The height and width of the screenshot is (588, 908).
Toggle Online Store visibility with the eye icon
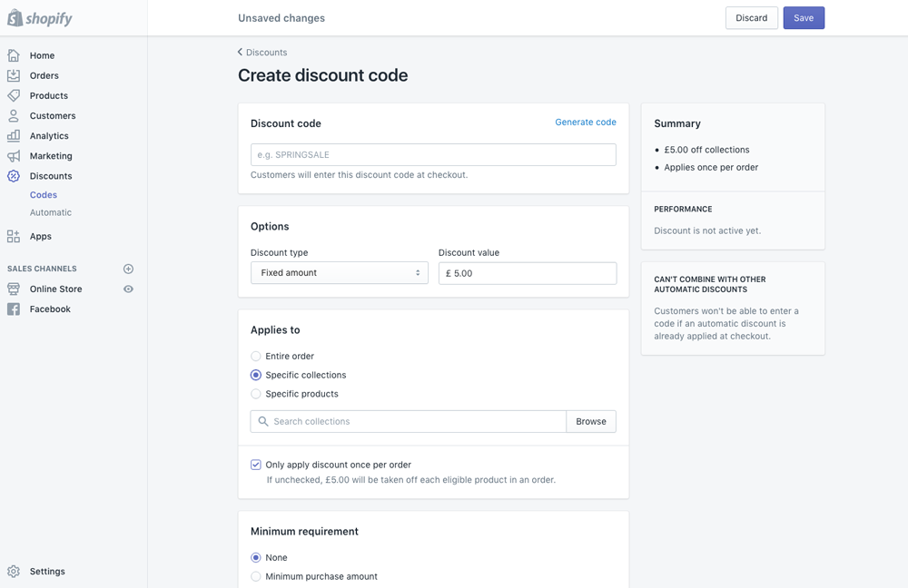click(129, 289)
